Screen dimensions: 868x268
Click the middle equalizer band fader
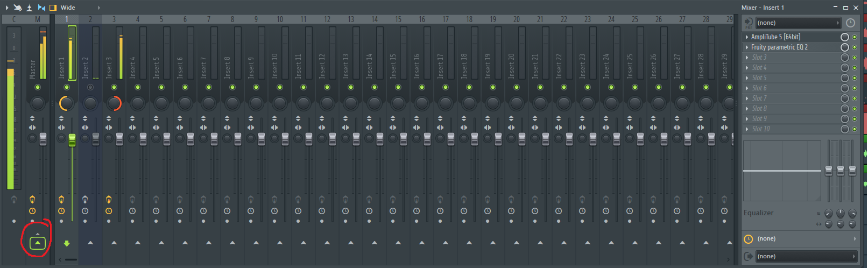[x=841, y=171]
